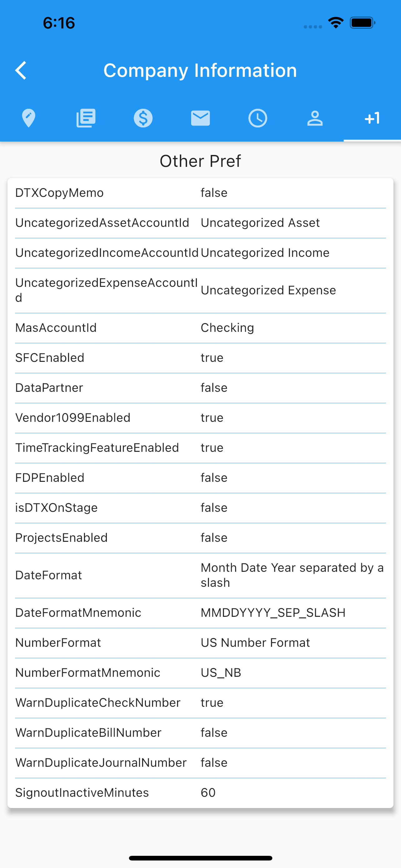Tap the US Number Format value
Image resolution: width=401 pixels, height=868 pixels.
[255, 643]
